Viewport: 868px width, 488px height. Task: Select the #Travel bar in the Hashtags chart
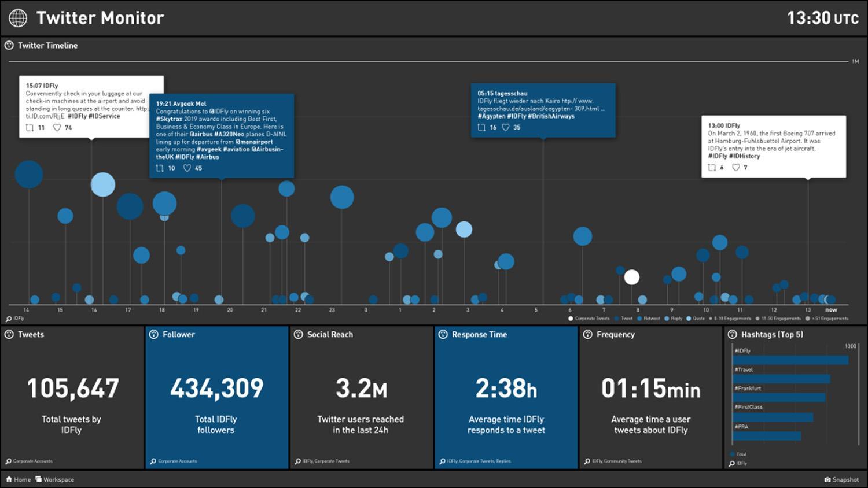point(781,379)
